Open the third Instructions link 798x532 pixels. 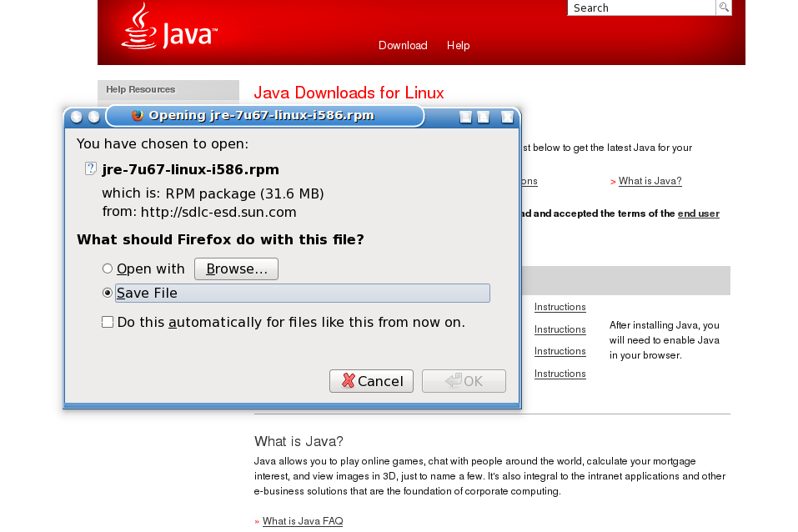pyautogui.click(x=560, y=351)
